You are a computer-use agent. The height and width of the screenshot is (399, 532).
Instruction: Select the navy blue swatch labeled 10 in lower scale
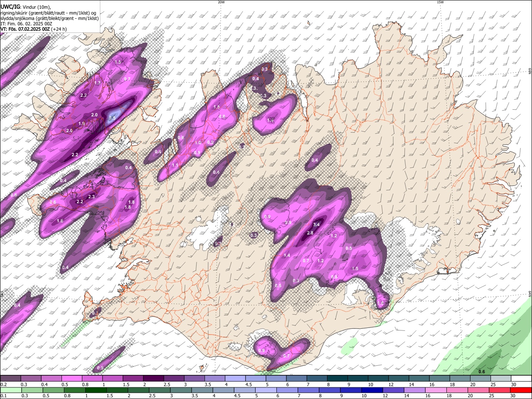(x=371, y=390)
